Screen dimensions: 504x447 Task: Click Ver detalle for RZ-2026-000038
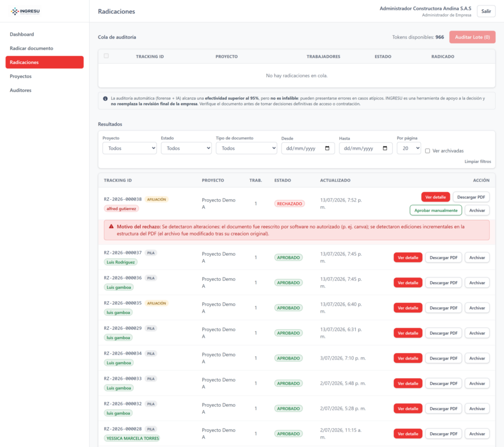click(x=436, y=197)
